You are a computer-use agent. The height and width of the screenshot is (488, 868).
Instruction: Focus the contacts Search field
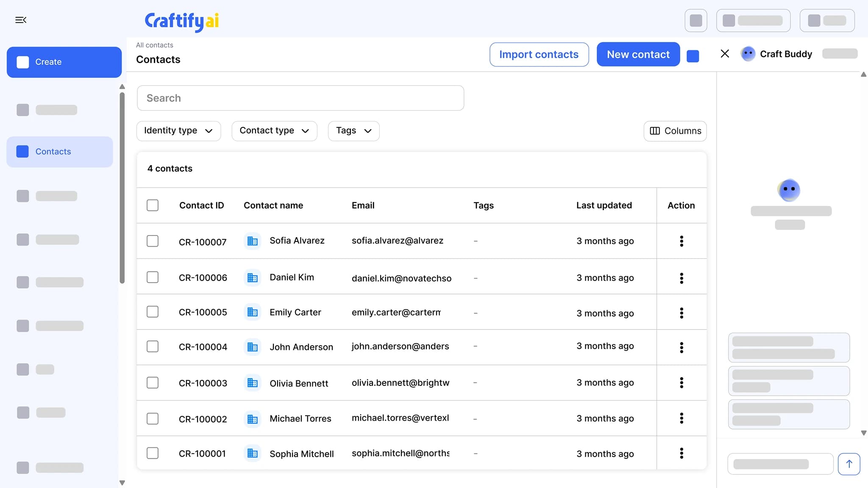pos(300,98)
